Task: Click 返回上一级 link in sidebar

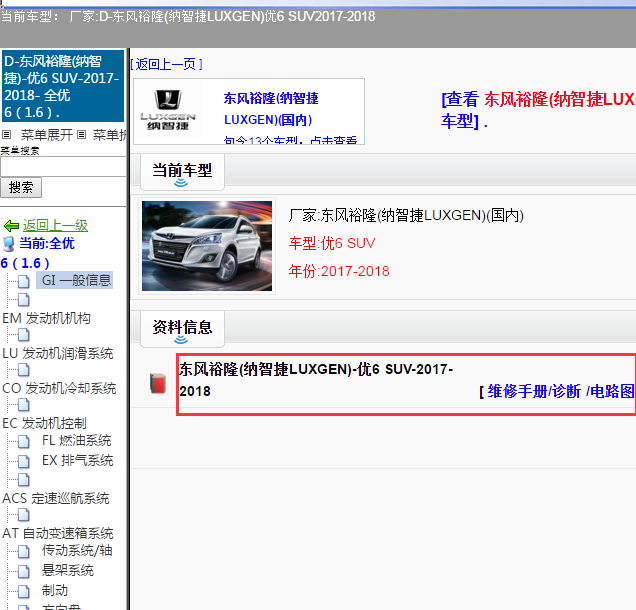Action: (x=55, y=226)
